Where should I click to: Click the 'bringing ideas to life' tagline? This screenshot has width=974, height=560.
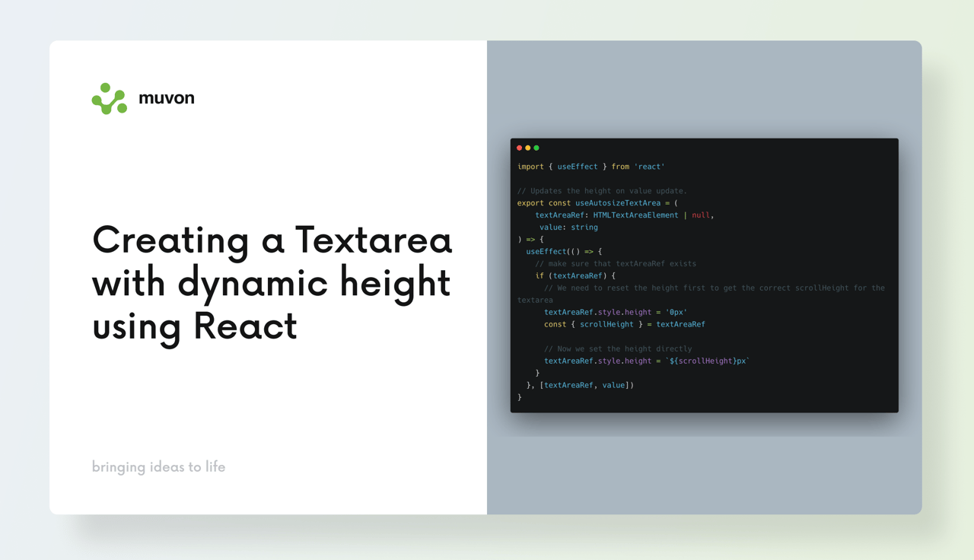[158, 466]
